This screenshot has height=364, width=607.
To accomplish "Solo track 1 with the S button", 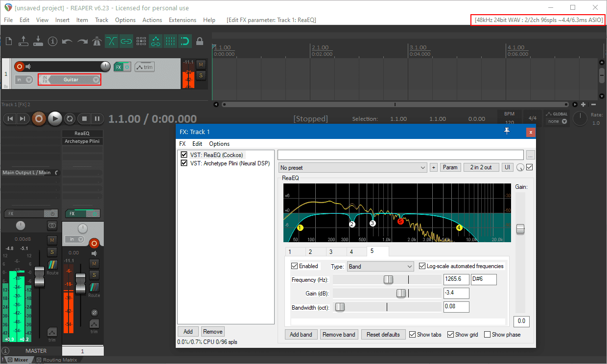I will 201,75.
